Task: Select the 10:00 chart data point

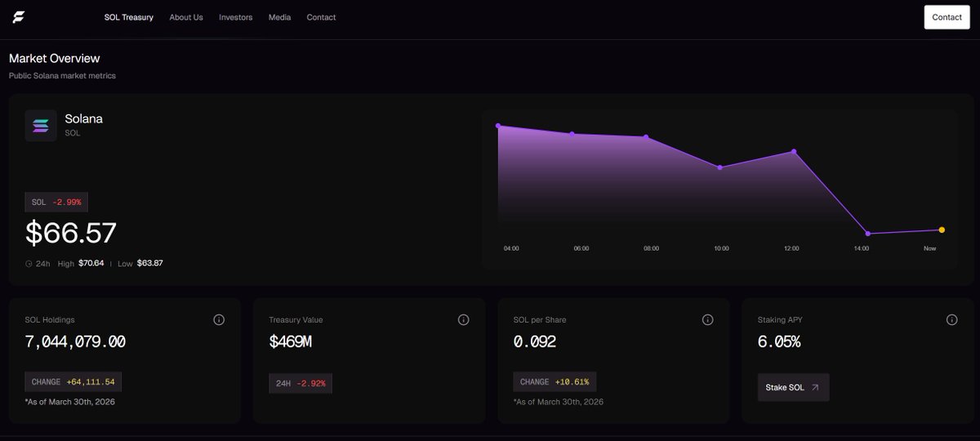Action: pyautogui.click(x=719, y=167)
